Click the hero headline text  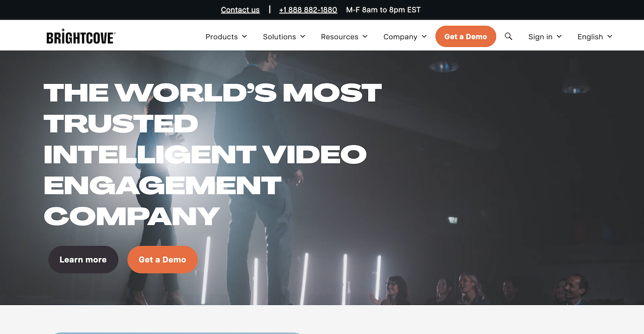point(213,154)
